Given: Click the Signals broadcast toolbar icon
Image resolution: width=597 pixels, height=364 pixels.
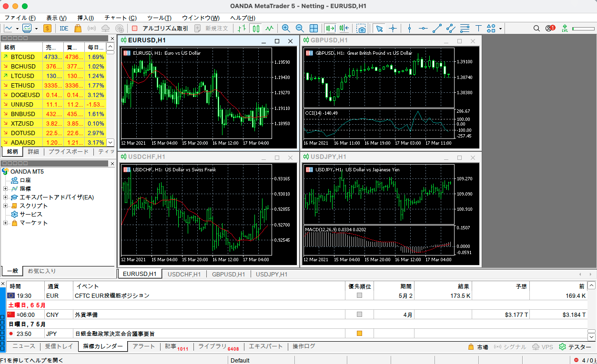Looking at the screenshot, I should pos(92,29).
